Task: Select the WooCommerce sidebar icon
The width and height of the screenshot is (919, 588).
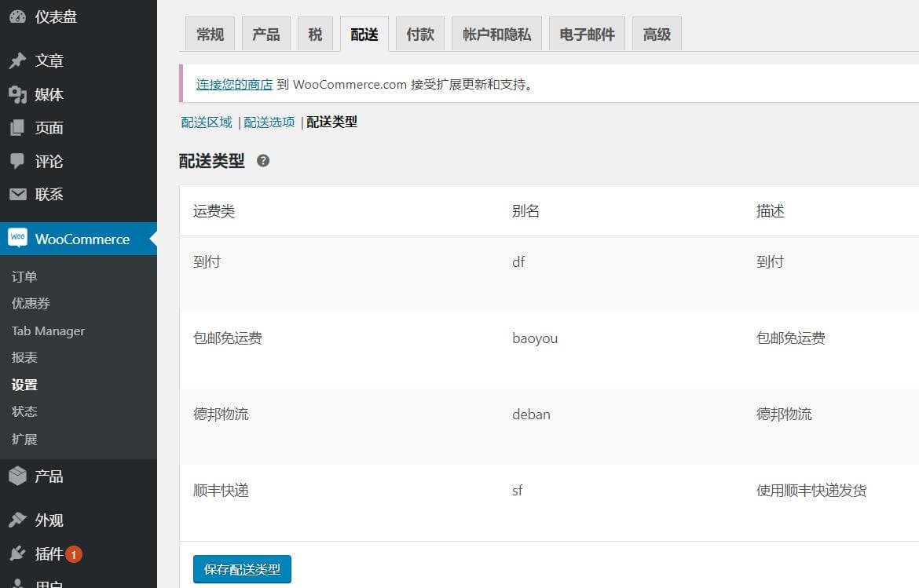Action: pyautogui.click(x=17, y=239)
